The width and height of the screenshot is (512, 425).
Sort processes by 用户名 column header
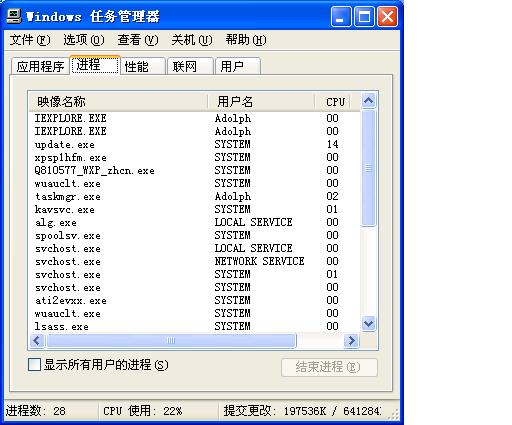pos(261,102)
